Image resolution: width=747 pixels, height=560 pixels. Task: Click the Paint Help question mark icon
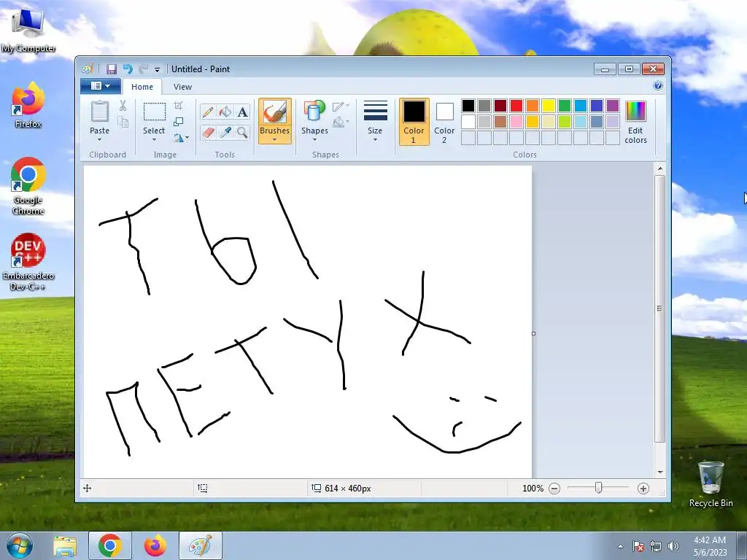click(658, 86)
